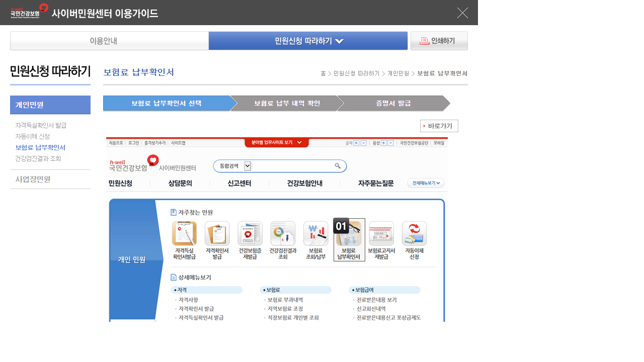Close the guide with the X button
644x362 pixels.
462,13
